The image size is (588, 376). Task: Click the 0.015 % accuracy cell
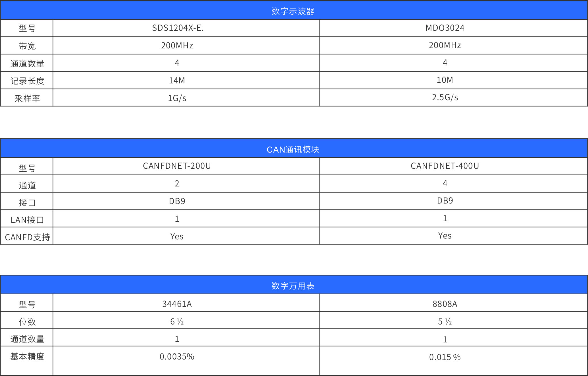coord(445,357)
